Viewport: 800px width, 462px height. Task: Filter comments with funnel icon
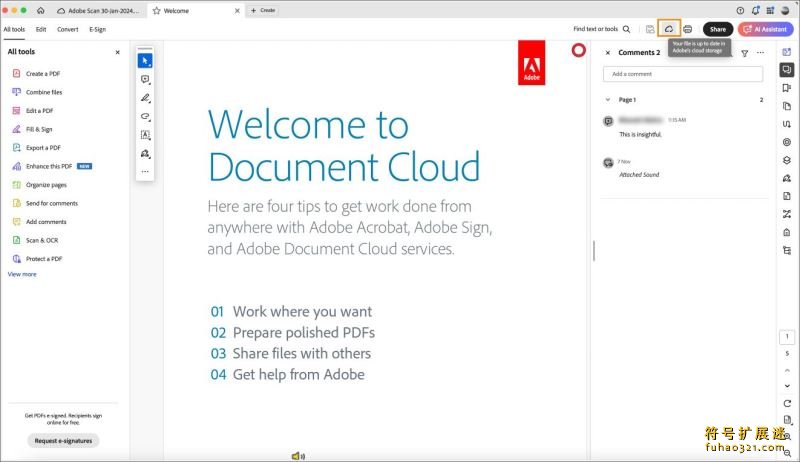point(745,53)
